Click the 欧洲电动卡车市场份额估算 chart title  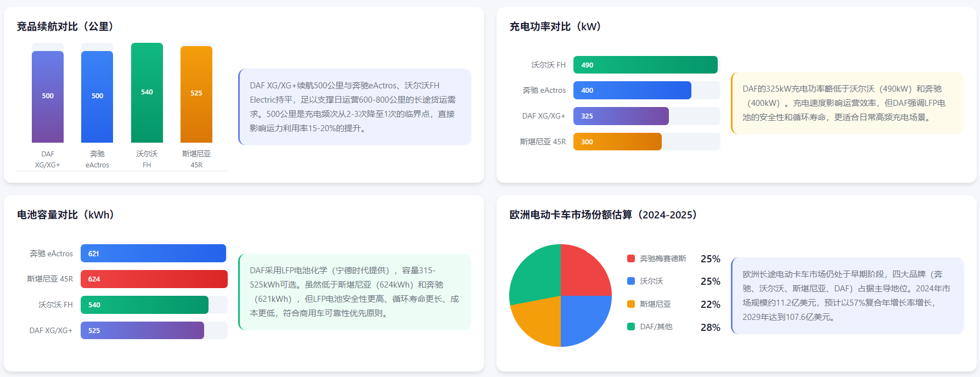(602, 215)
